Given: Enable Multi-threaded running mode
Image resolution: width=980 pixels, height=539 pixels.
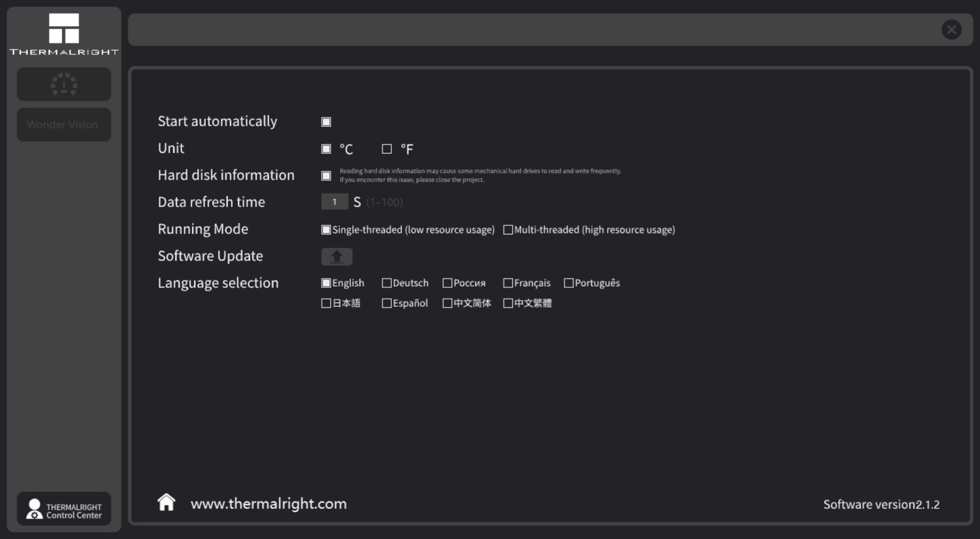Looking at the screenshot, I should click(x=508, y=230).
